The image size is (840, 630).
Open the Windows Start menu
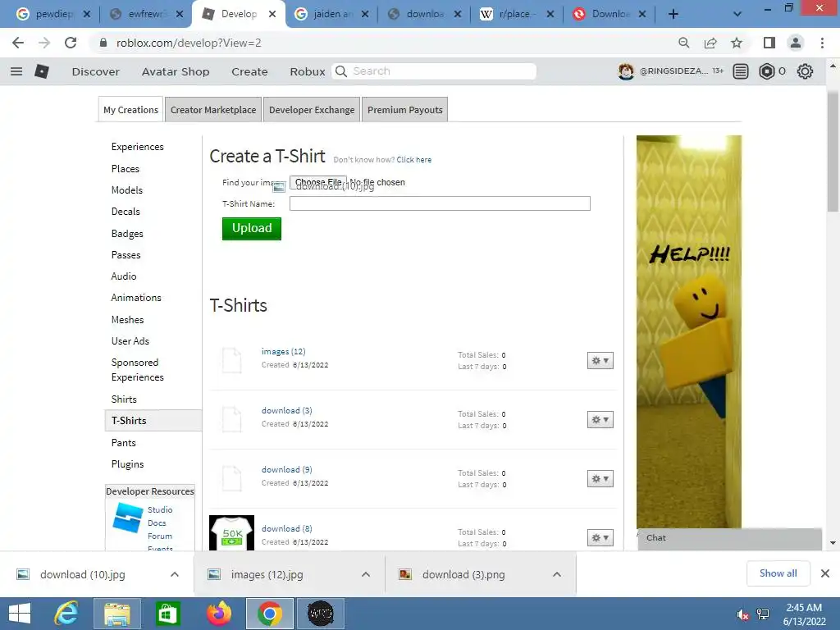coord(20,614)
